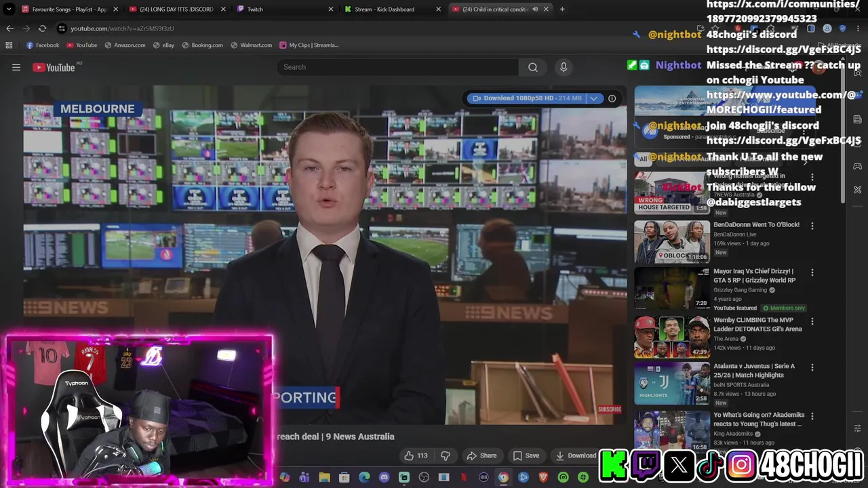Click Download 1080p50 HD button
The image size is (868, 488).
tap(527, 98)
